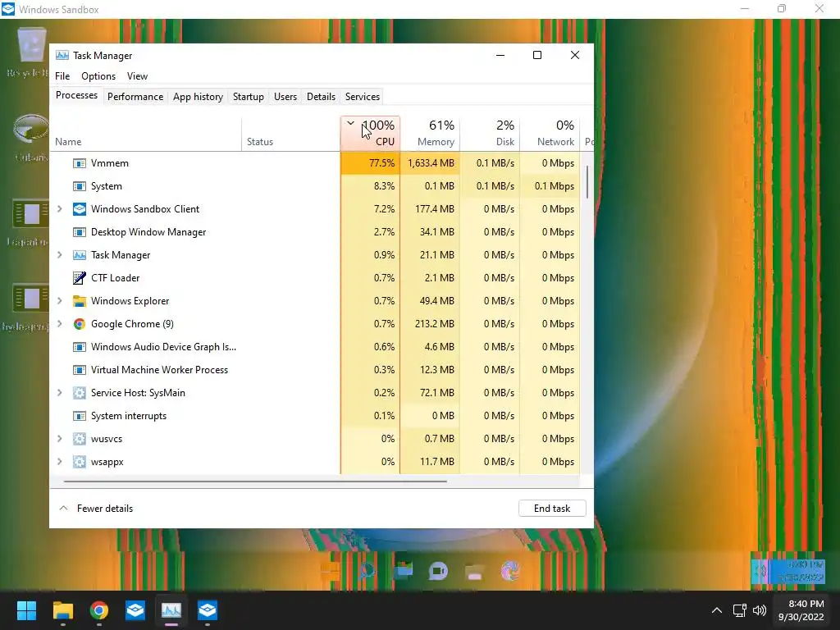Image resolution: width=840 pixels, height=630 pixels.
Task: Select the Vmmem 1,633.4 MB memory cell
Action: point(430,163)
